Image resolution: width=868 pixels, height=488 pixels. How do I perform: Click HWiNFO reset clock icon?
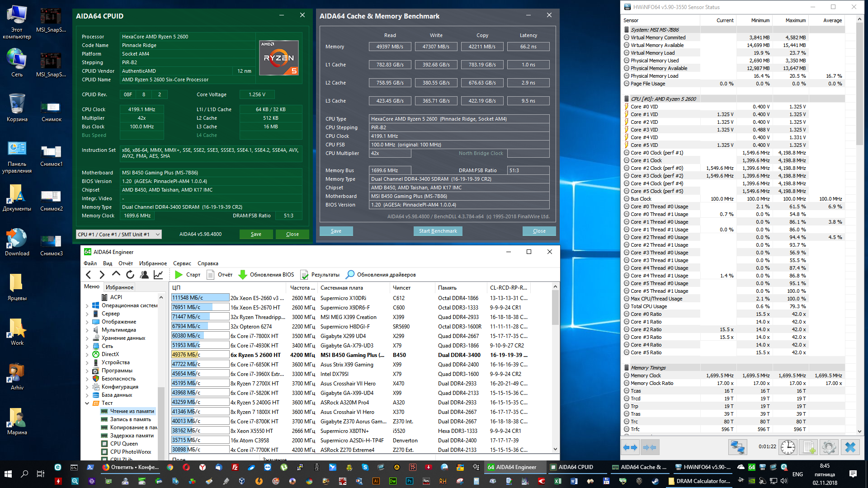788,447
